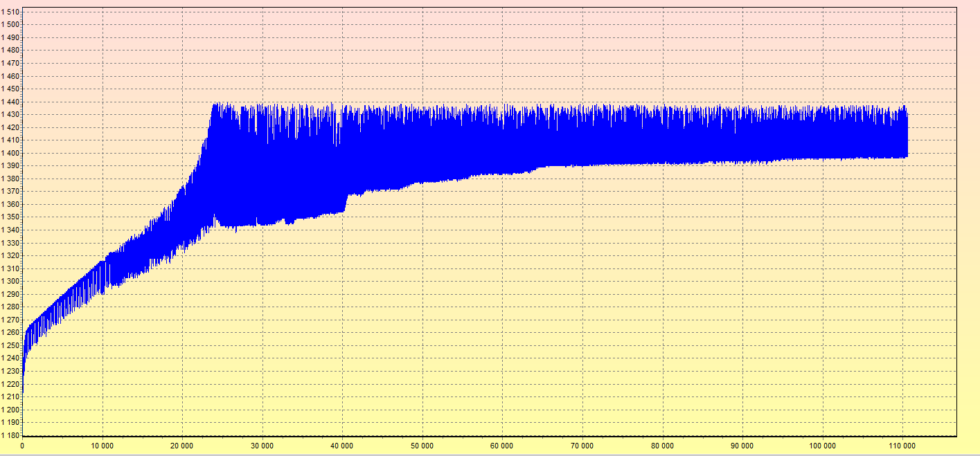Image resolution: width=980 pixels, height=456 pixels.
Task: Select the 100 000 x-axis value
Action: [x=823, y=446]
